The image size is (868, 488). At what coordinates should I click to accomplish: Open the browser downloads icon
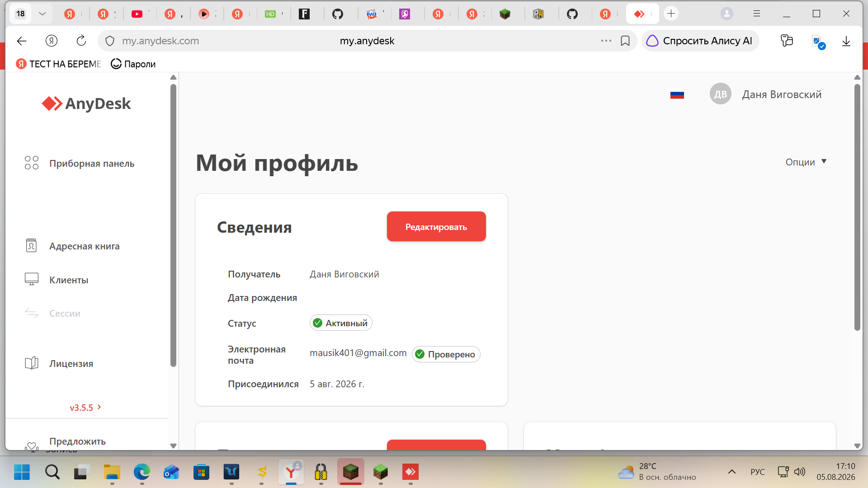pos(846,41)
